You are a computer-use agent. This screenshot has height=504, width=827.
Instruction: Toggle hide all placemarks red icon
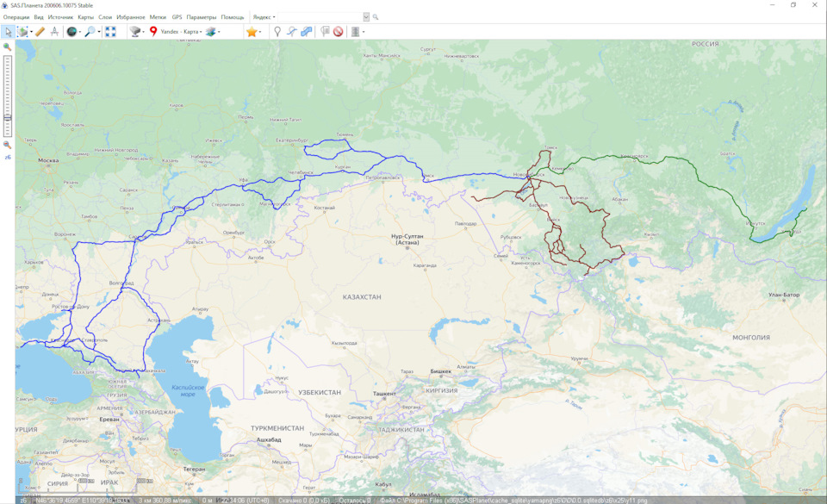(339, 32)
